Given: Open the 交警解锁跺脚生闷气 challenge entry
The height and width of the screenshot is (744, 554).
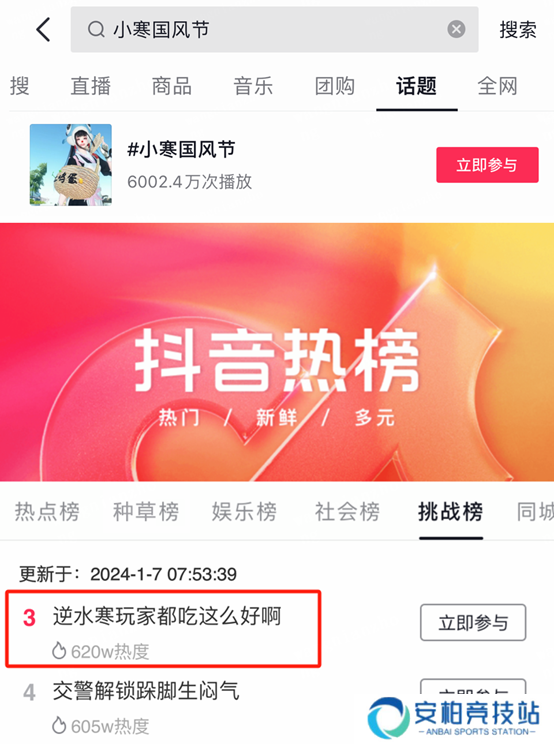Looking at the screenshot, I should pyautogui.click(x=145, y=691).
